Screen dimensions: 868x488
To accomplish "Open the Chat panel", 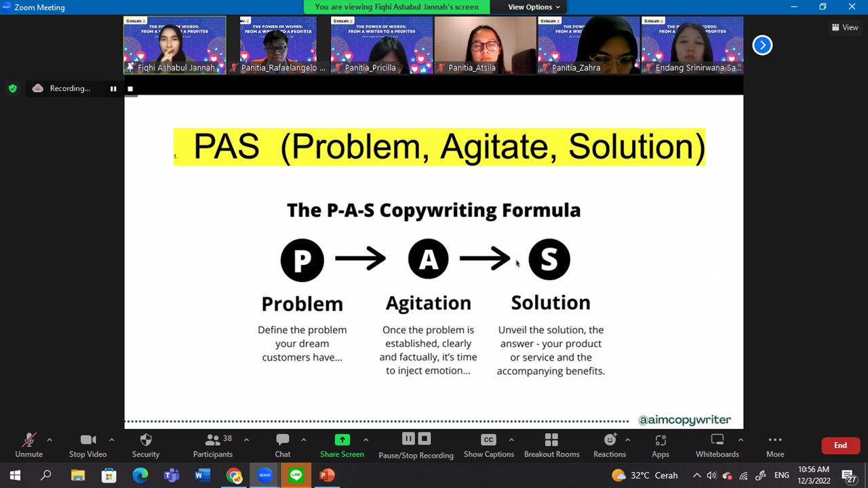I will (x=283, y=445).
